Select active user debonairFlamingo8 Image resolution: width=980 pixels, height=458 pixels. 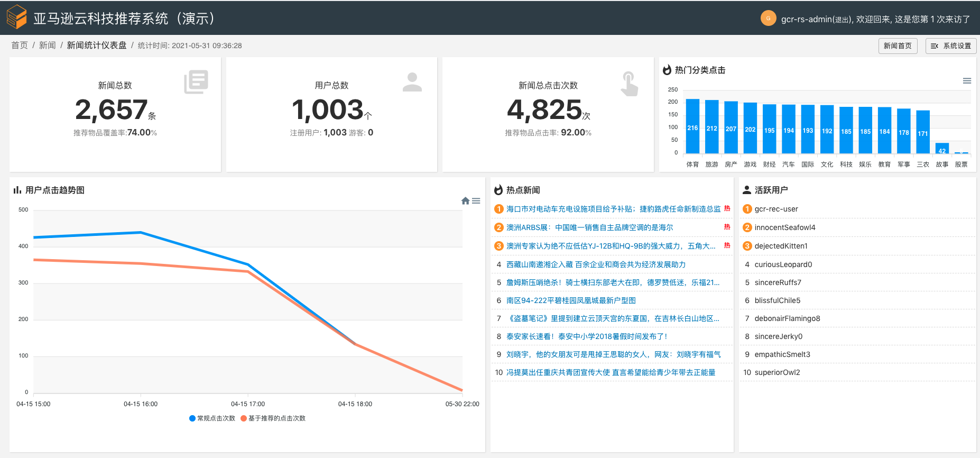[788, 318]
